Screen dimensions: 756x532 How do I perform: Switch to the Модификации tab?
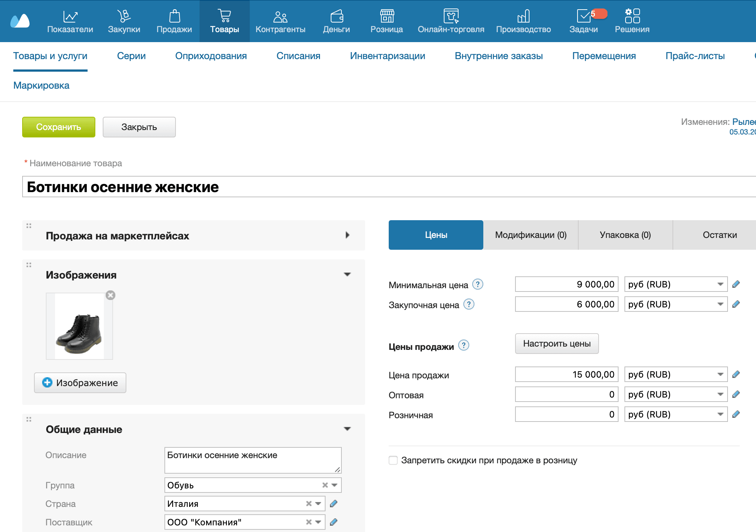point(531,235)
